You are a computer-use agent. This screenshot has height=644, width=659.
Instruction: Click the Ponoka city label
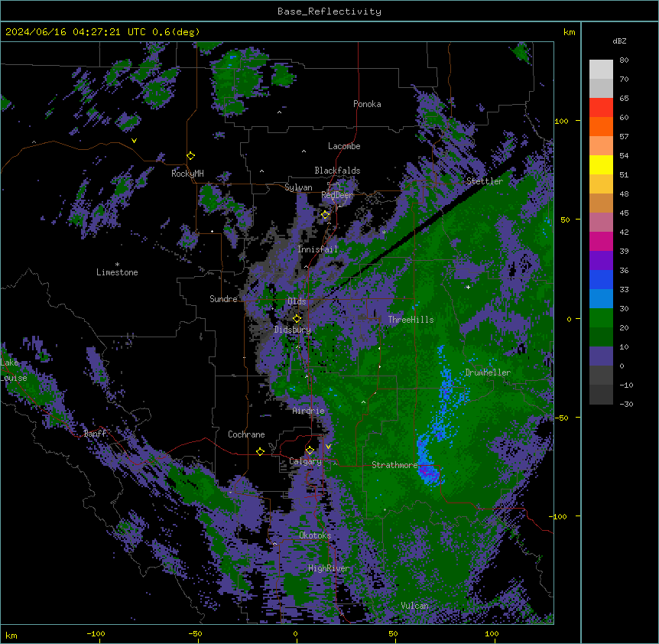click(x=367, y=104)
